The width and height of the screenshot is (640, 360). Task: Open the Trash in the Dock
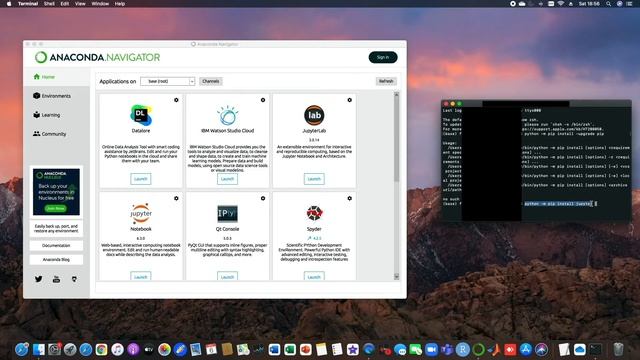618,349
